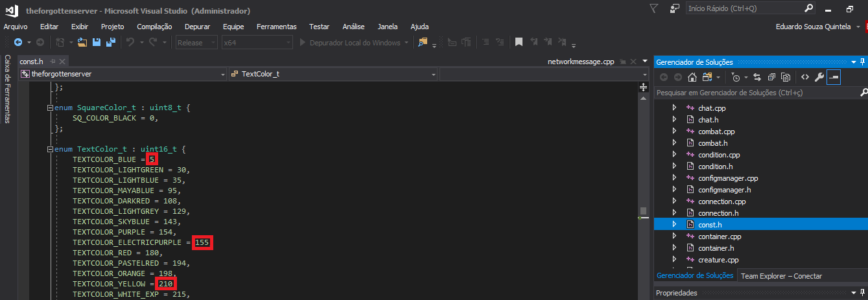The image size is (868, 300).
Task: Open Properties via the wrench icon
Action: coord(819,77)
